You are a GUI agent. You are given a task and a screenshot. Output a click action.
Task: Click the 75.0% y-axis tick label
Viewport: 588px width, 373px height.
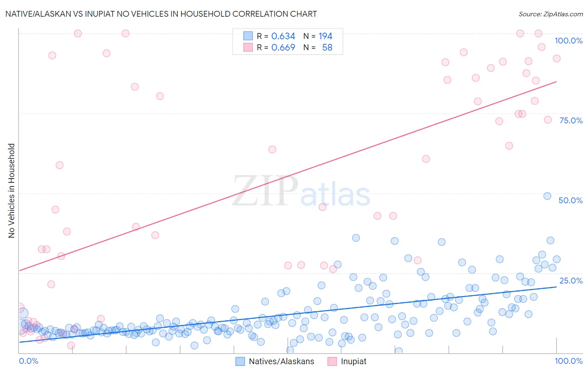pos(571,120)
